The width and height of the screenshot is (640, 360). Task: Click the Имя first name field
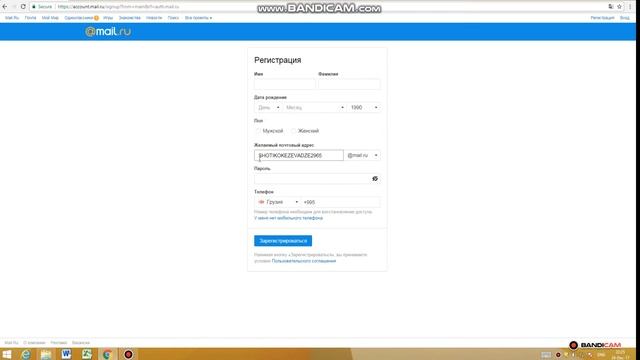(x=284, y=84)
